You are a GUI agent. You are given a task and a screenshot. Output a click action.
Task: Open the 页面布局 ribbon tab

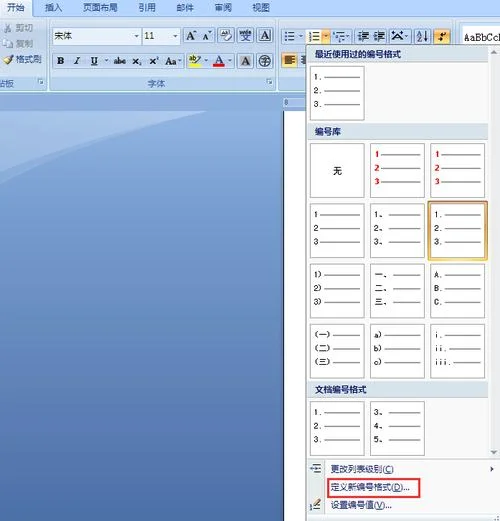click(100, 7)
